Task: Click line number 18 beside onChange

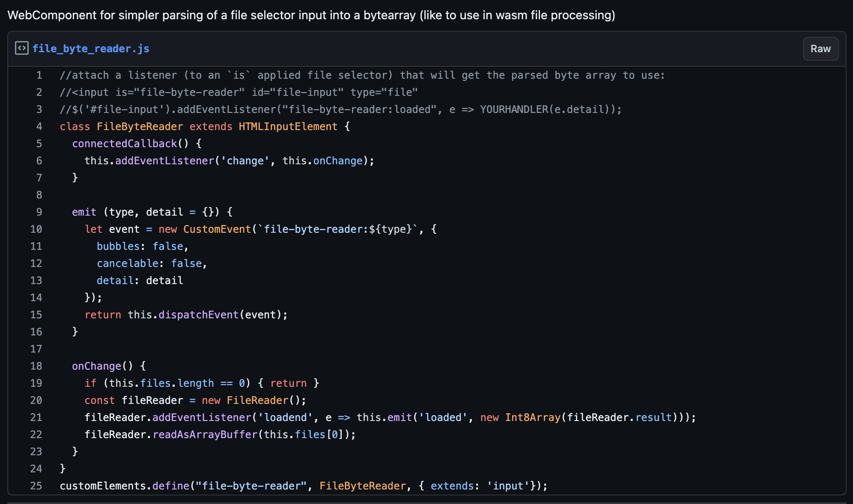Action: [36, 366]
